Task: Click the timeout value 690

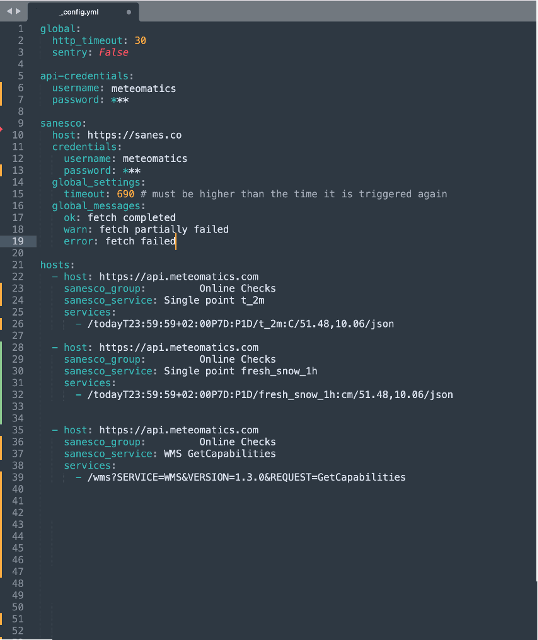Action: (125, 194)
